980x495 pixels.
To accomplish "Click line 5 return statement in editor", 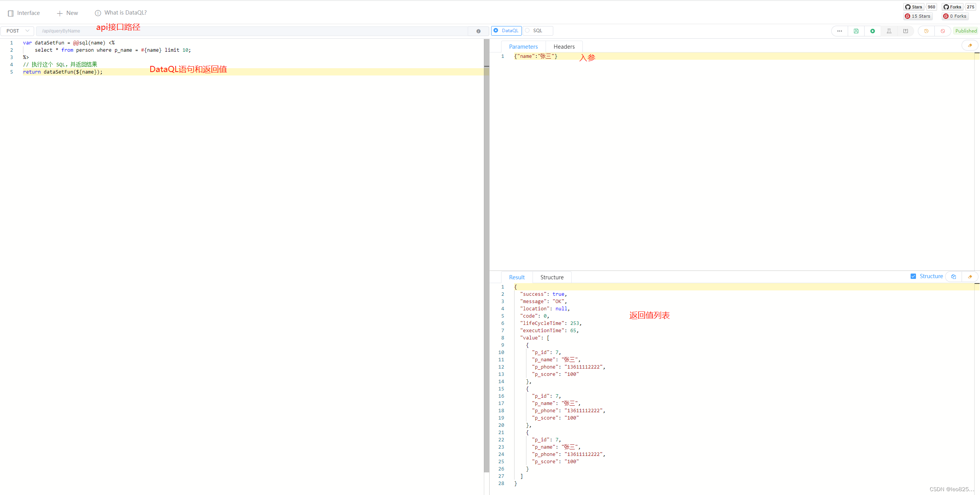I will point(62,72).
